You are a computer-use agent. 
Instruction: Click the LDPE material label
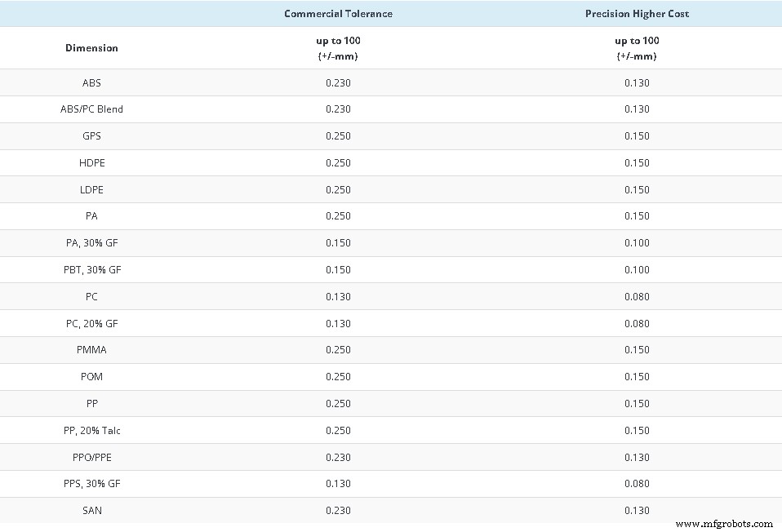coord(91,189)
